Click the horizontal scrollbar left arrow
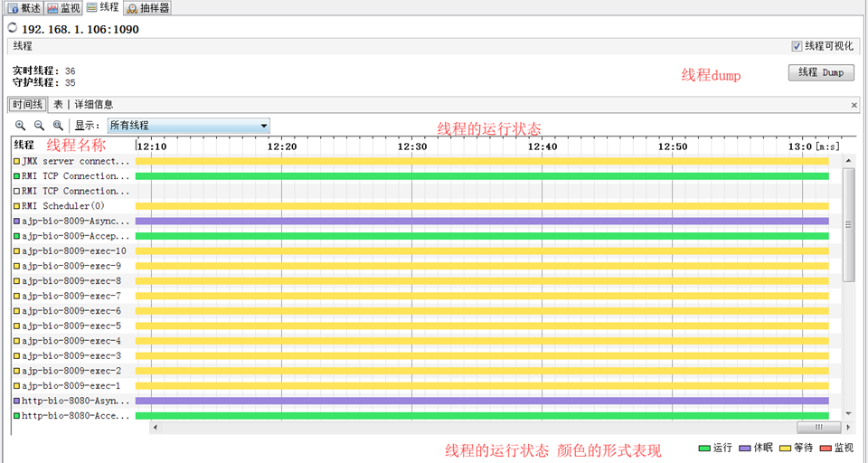 coord(155,427)
